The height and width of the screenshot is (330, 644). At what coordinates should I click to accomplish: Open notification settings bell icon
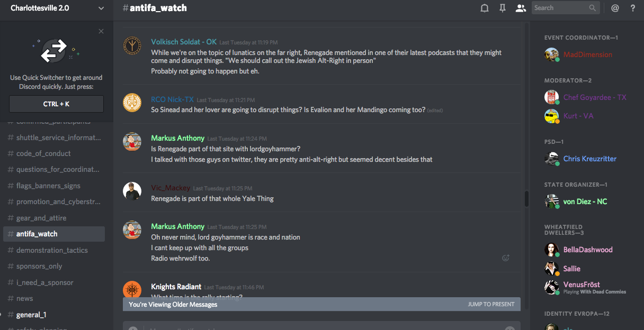tap(484, 8)
